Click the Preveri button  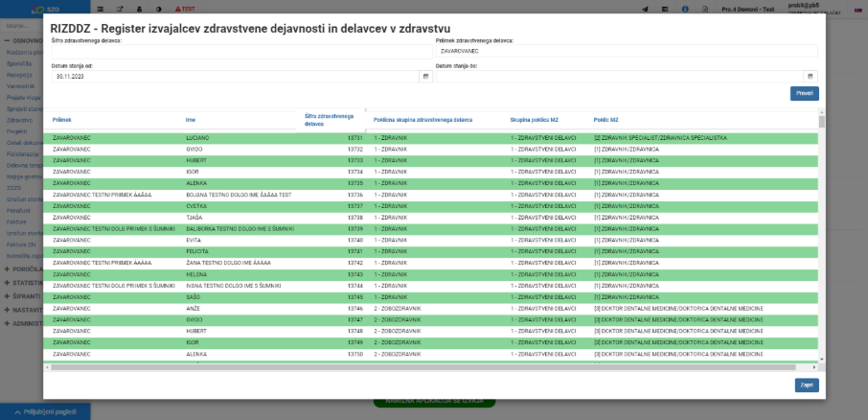pos(805,94)
